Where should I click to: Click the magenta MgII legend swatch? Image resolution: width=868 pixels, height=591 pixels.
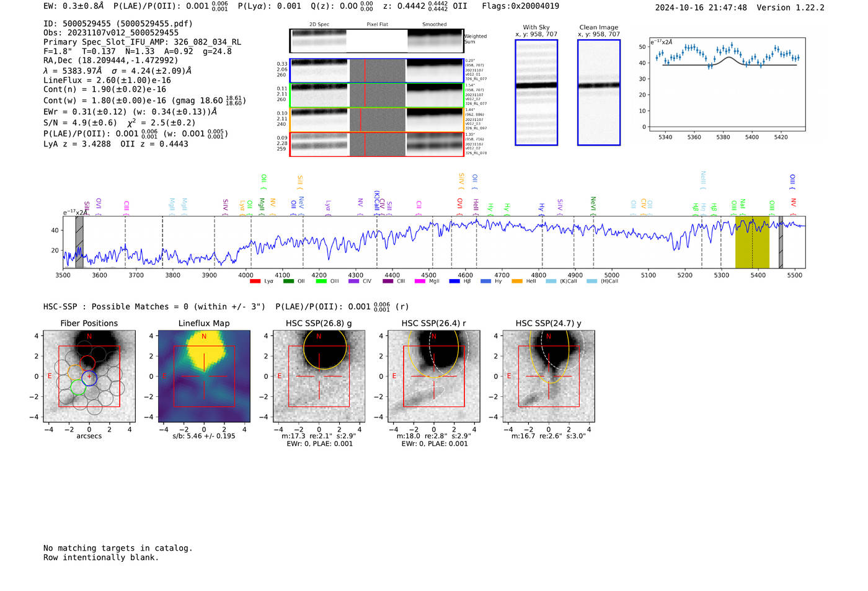[420, 282]
